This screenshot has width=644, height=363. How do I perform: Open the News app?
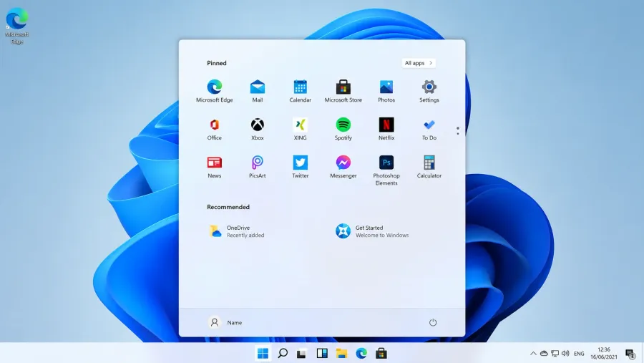[215, 167]
